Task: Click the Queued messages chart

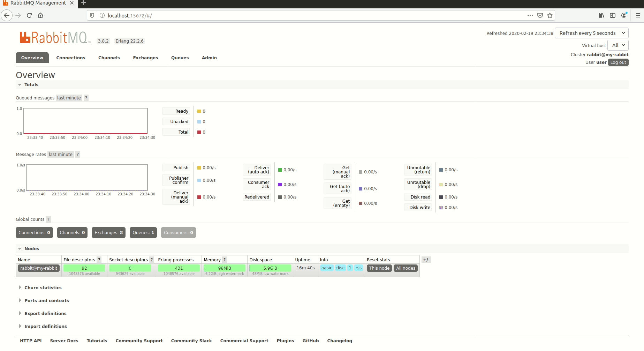Action: [85, 121]
